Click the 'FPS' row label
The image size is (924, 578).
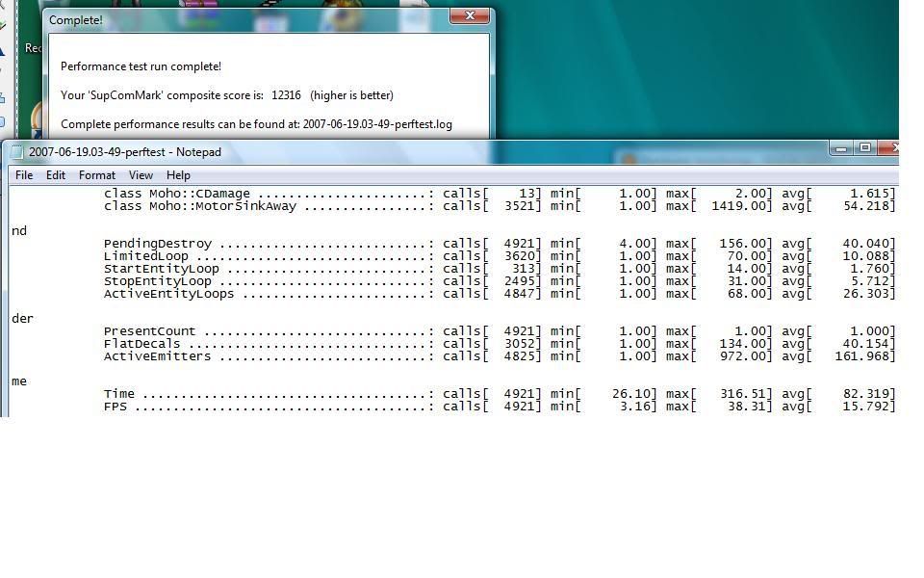pos(115,407)
